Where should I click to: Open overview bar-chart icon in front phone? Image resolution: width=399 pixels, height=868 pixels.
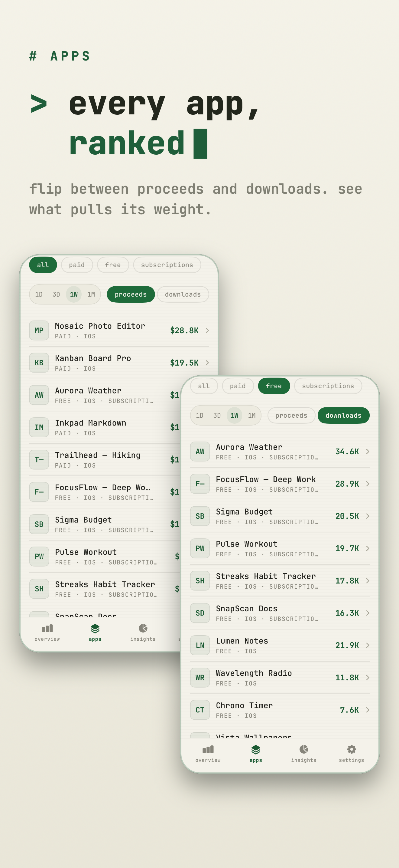(208, 749)
